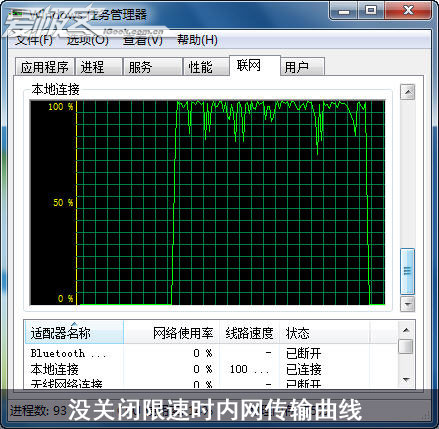This screenshot has width=439, height=429.
Task: Switch to the 性能 tab
Action: (206, 67)
